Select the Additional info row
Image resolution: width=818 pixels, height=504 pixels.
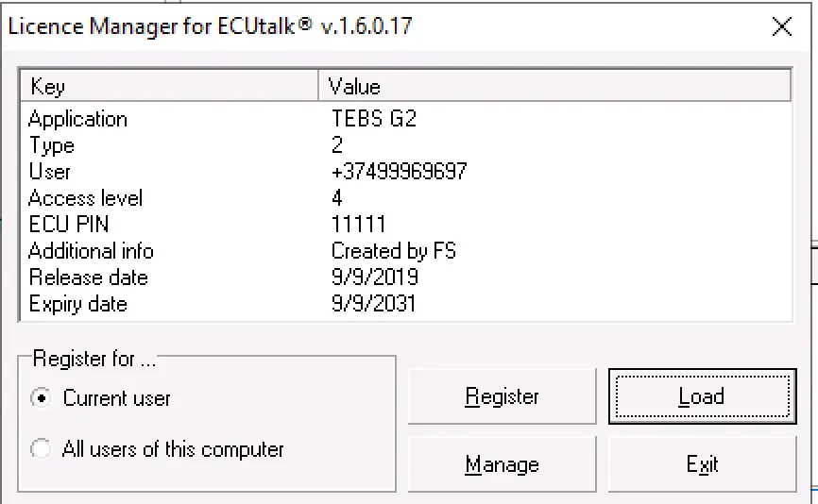[91, 251]
